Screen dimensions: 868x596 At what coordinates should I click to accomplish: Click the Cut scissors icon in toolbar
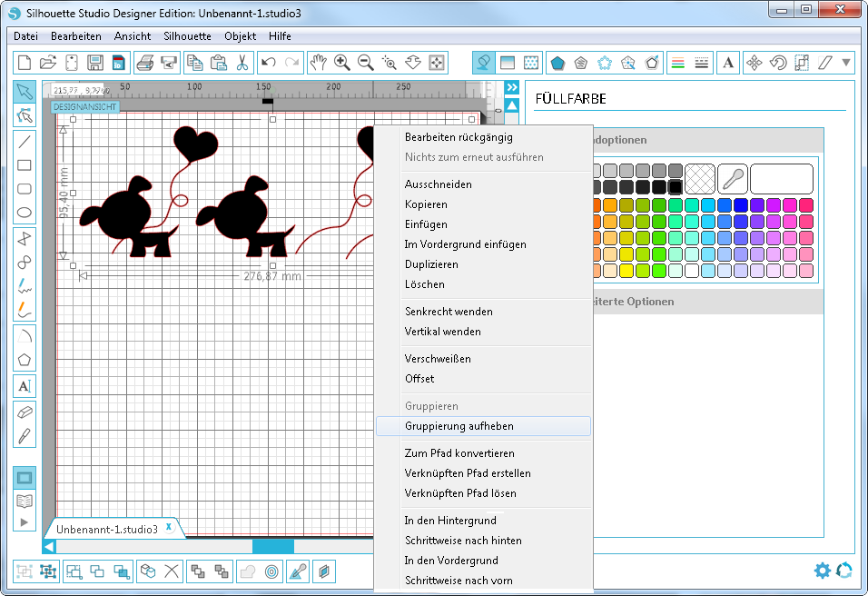pos(242,63)
